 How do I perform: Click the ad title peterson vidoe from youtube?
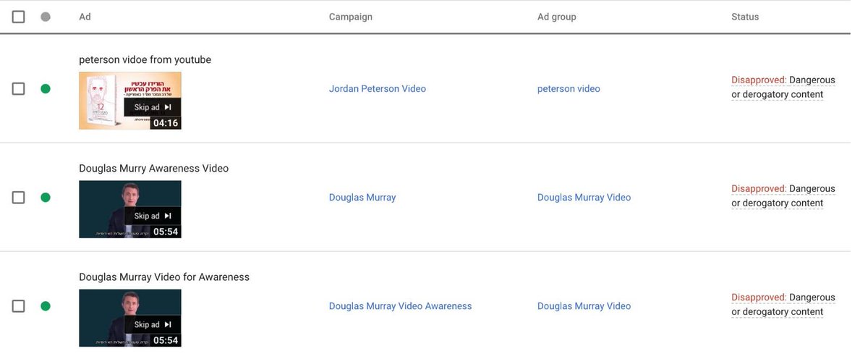[x=145, y=60]
